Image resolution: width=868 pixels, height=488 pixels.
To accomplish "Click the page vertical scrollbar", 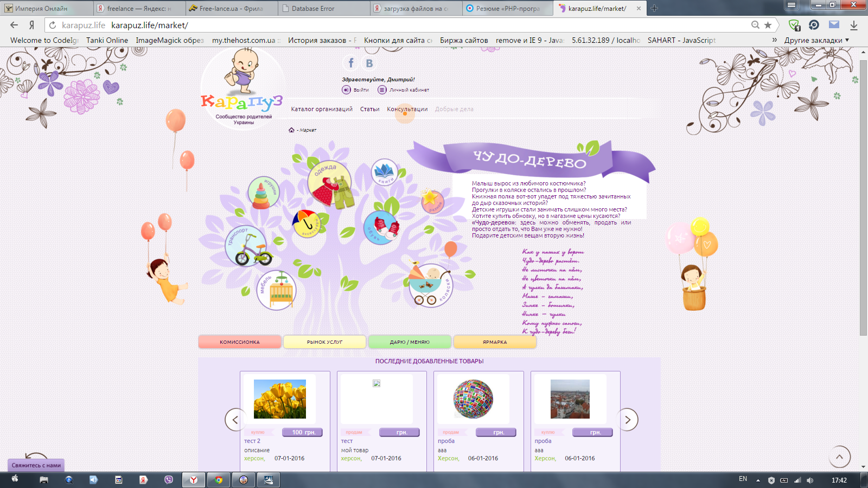I will coord(864,198).
